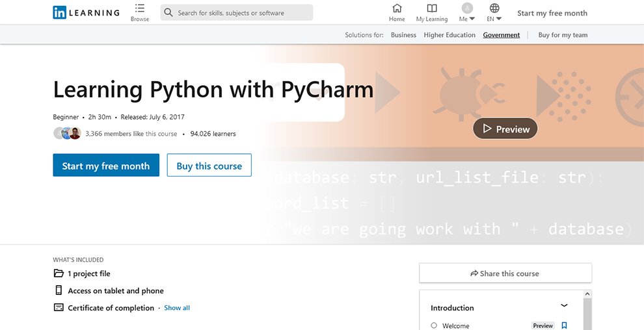Open the Business solutions link

click(403, 35)
